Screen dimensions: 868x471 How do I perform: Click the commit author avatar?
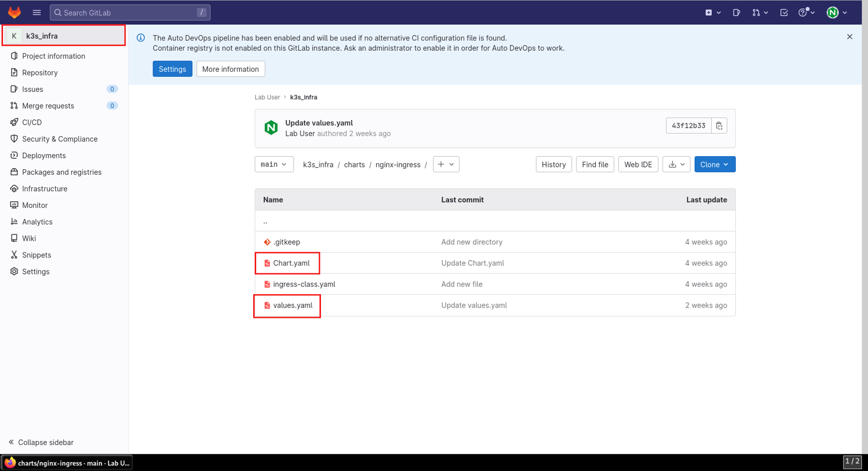[271, 128]
